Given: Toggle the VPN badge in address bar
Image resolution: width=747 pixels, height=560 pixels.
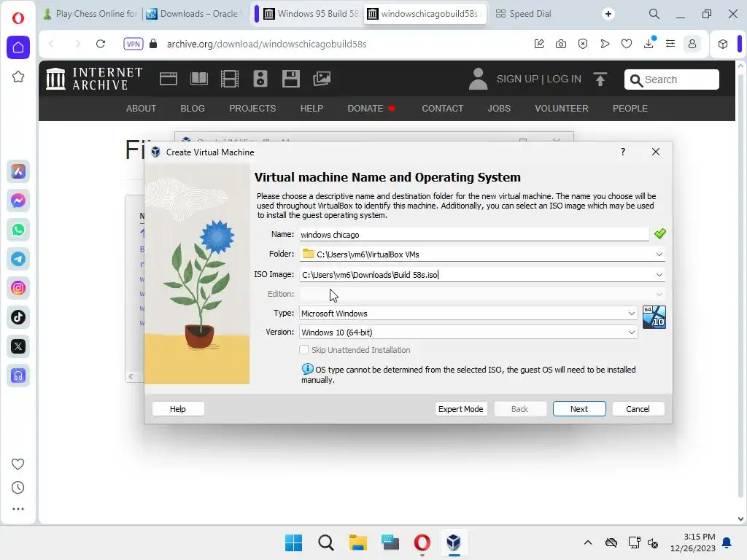Looking at the screenshot, I should pyautogui.click(x=133, y=44).
